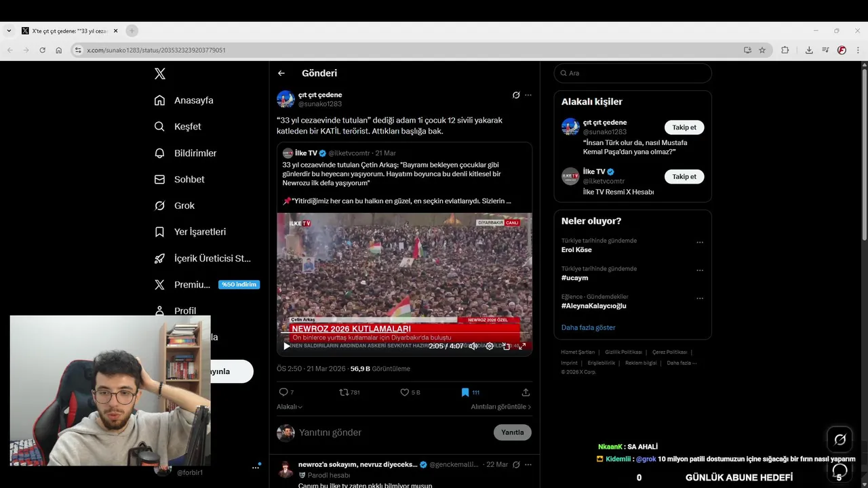Click the %50 indirim badge
The image size is (868, 488).
239,285
